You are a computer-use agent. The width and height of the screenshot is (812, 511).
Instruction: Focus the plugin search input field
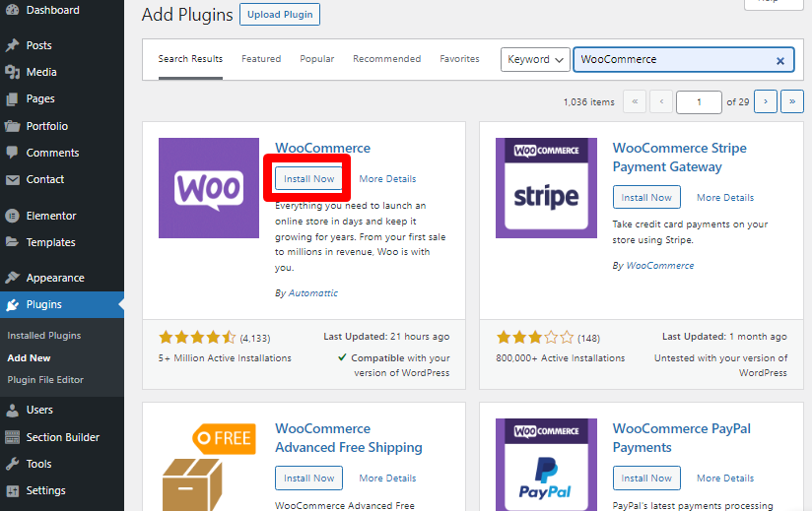tap(684, 59)
